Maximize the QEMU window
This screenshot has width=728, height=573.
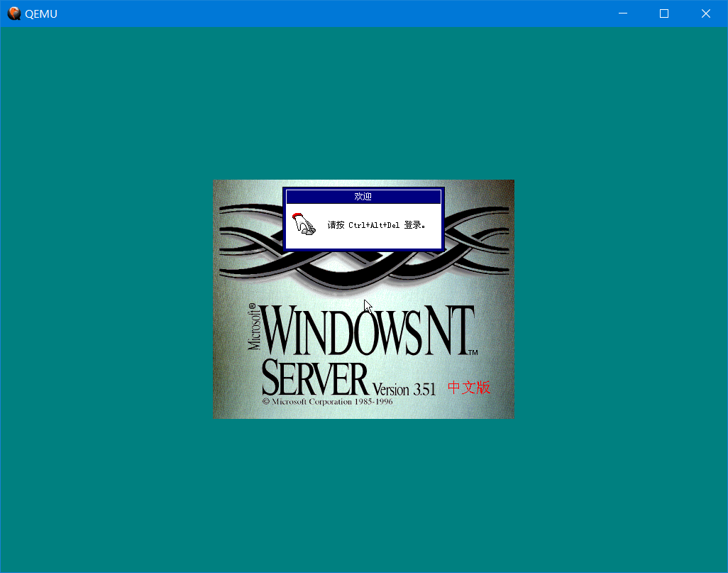coord(664,13)
